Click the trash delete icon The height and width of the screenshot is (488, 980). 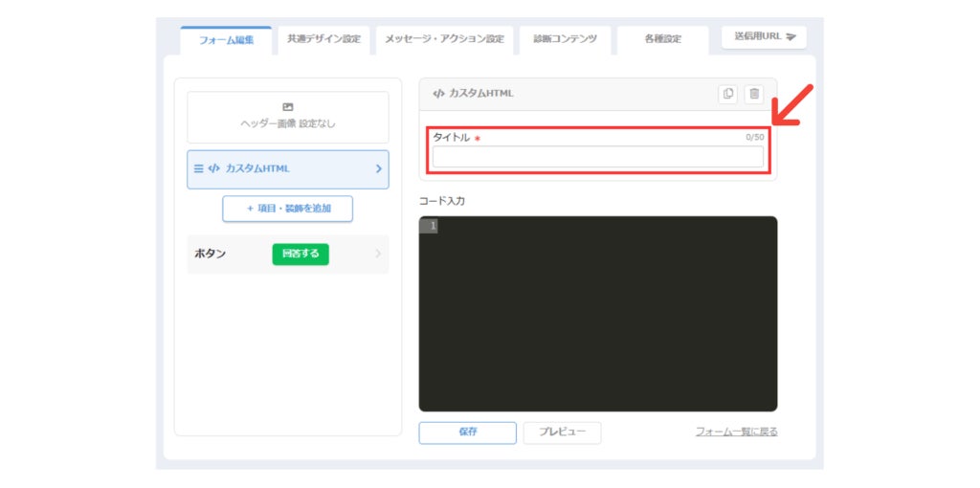point(754,94)
